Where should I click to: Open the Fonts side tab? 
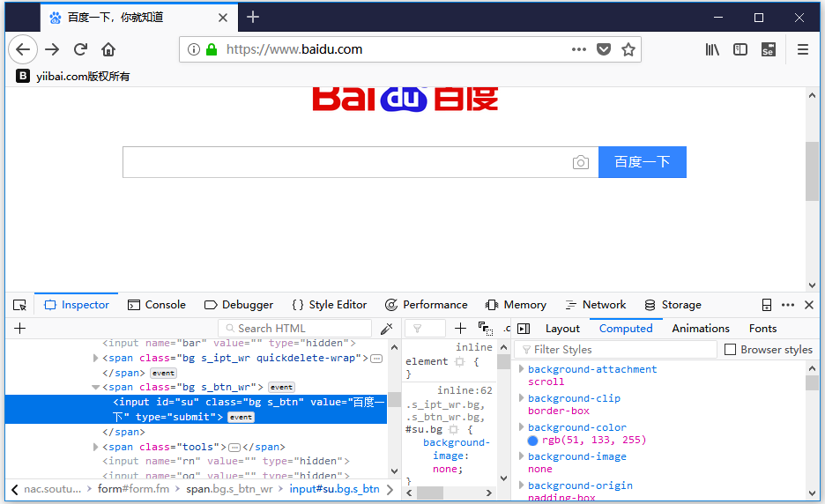[x=763, y=329]
